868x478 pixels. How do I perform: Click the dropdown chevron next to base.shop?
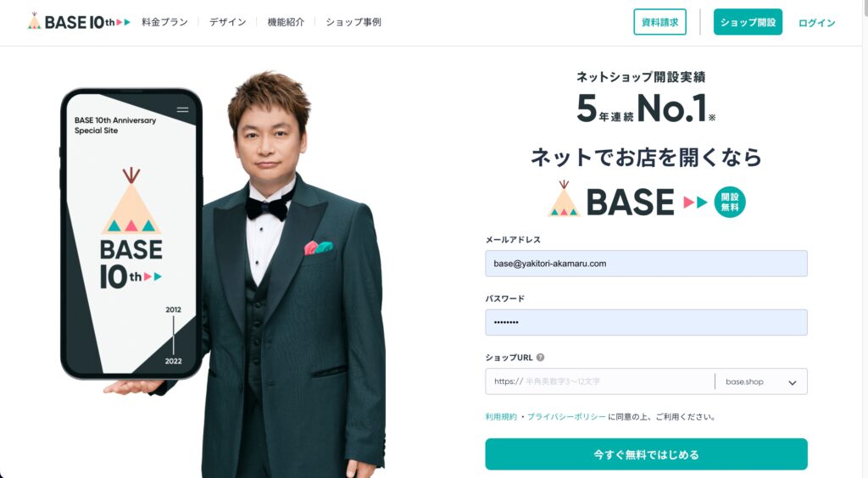793,383
